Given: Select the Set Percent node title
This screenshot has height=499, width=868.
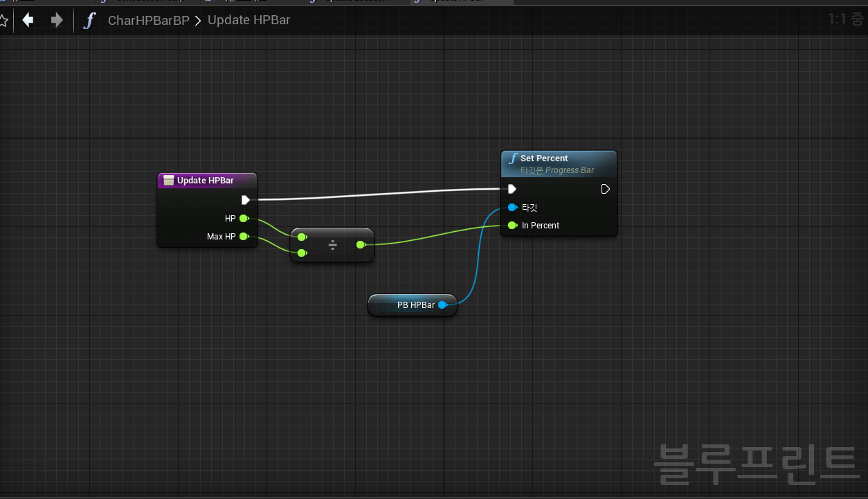Looking at the screenshot, I should click(544, 158).
